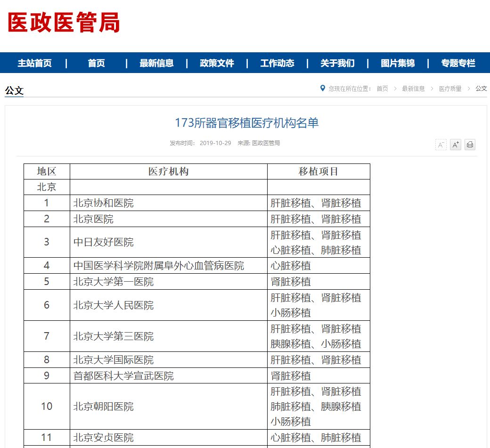Click 医疗质量 breadcrumb link
The height and width of the screenshot is (448, 490).
(x=450, y=89)
